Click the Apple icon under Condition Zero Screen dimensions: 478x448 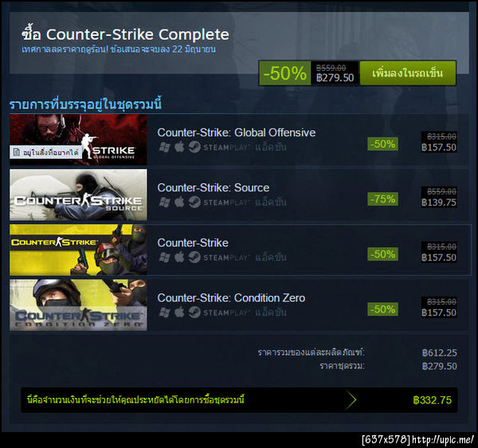[x=179, y=312]
